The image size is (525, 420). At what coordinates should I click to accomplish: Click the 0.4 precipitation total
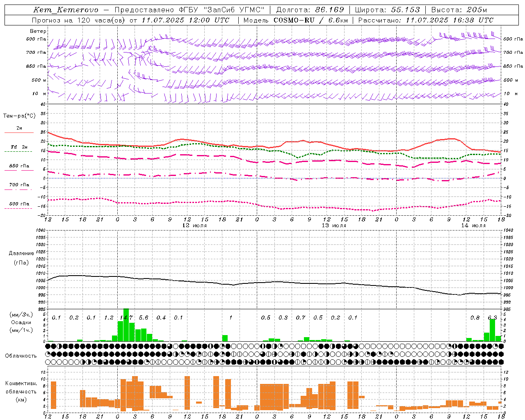tap(161, 318)
